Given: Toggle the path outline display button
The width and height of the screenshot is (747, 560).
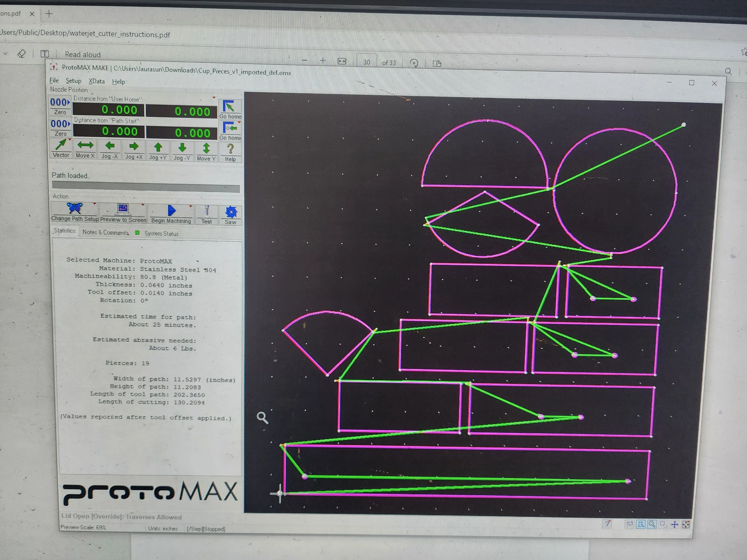Looking at the screenshot, I should (x=641, y=524).
